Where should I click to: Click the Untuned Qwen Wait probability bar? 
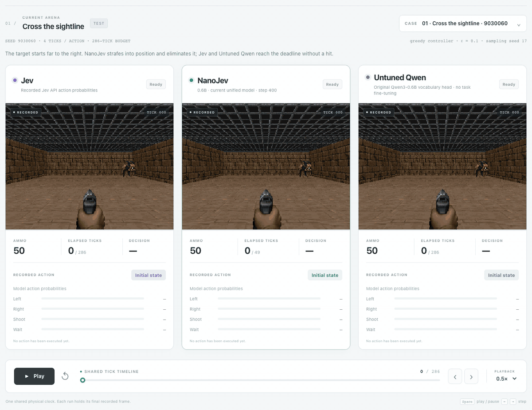pyautogui.click(x=446, y=329)
